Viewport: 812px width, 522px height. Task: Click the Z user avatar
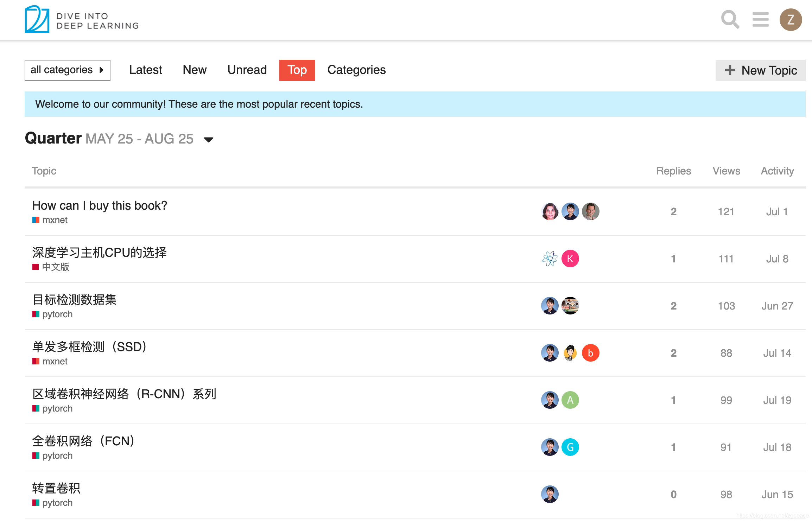click(791, 20)
